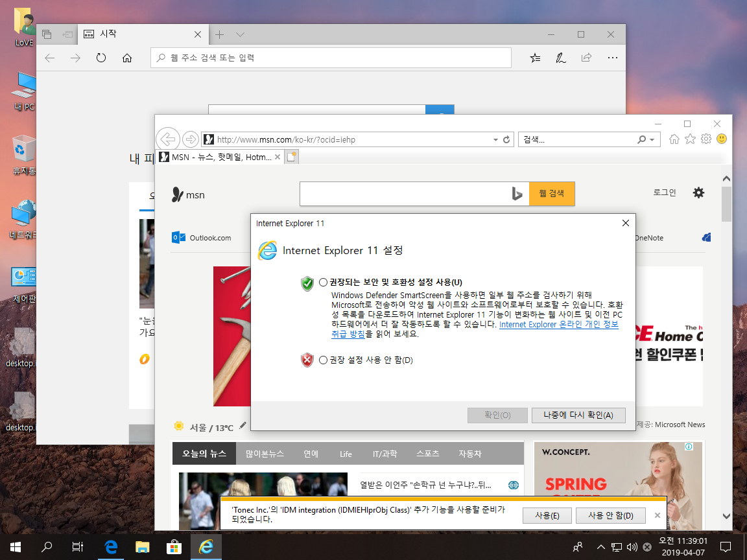The image size is (747, 560).
Task: Click IE feedback smiley icon
Action: tap(722, 139)
